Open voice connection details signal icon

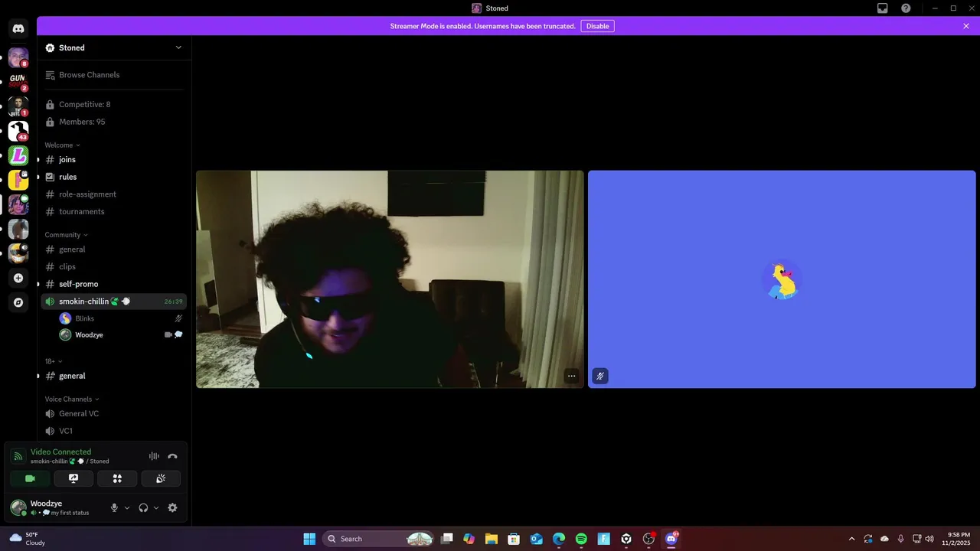tap(18, 456)
